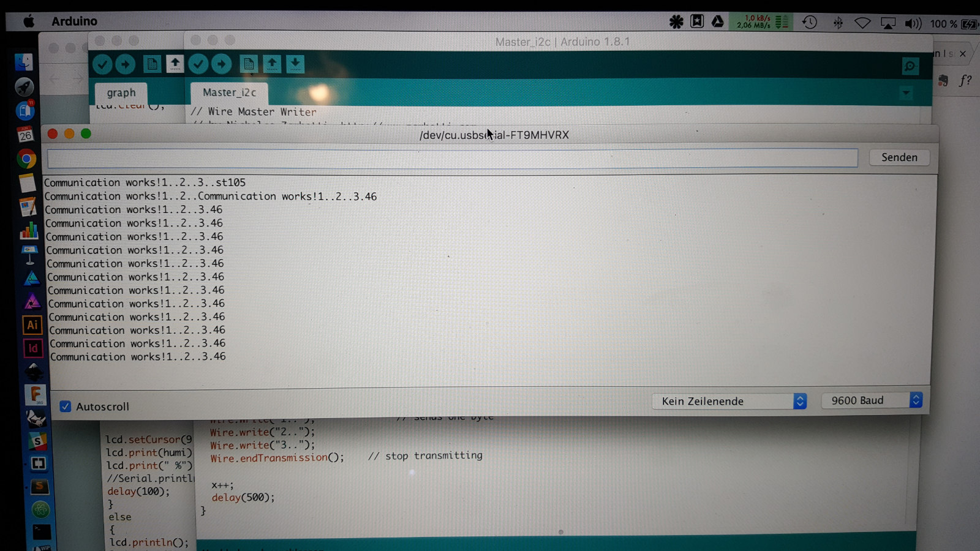Open Time Machine menu bar icon
Screen dimensions: 980x551
point(809,23)
